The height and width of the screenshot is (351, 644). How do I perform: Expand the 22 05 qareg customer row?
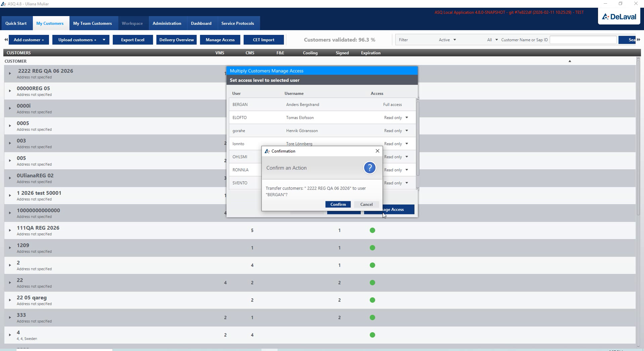pyautogui.click(x=10, y=300)
